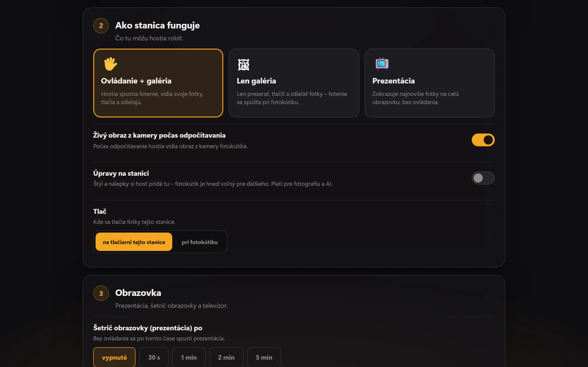Select the Ovládanie + galéria mode card
Screen dimensions: 588x367
158,83
